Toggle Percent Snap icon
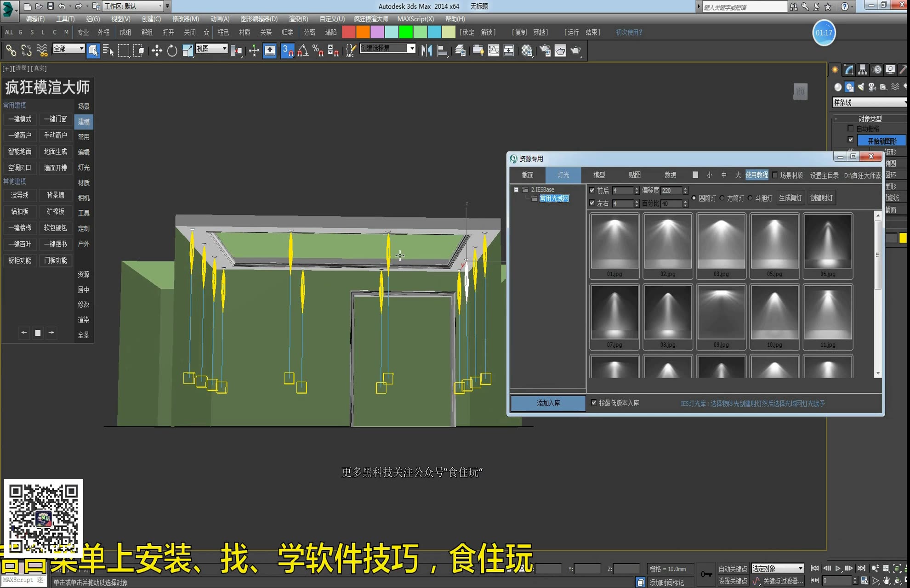This screenshot has width=910, height=588. coord(318,50)
